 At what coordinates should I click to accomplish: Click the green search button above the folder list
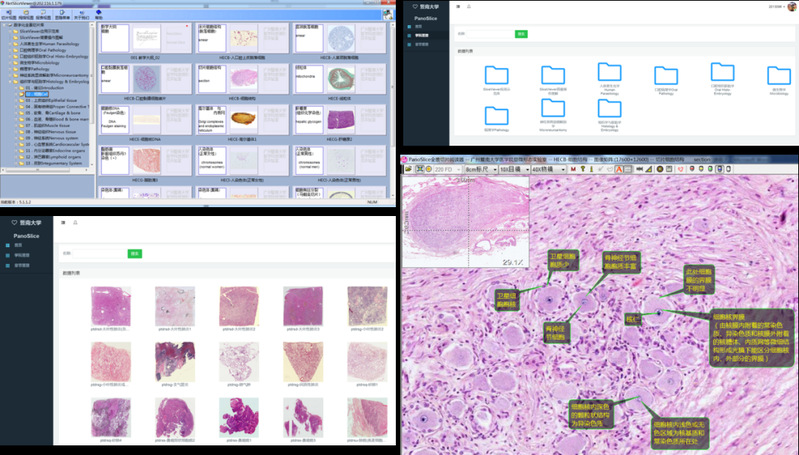click(520, 33)
